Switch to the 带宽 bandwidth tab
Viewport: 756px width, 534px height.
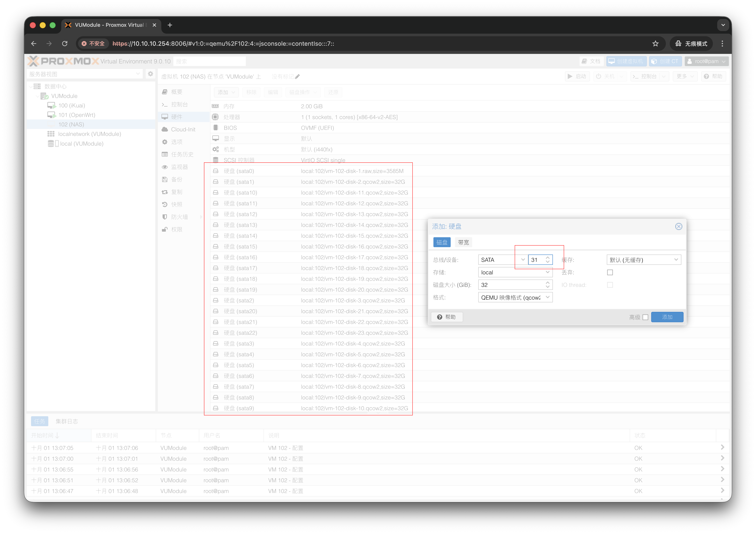click(x=463, y=242)
